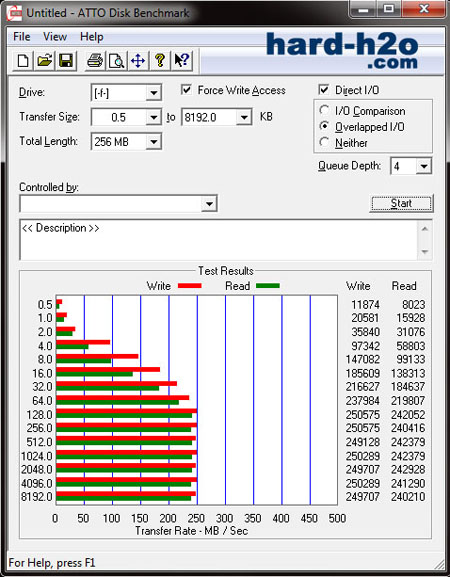The image size is (450, 577).
Task: Save results with the floppy disk icon
Action: click(66, 61)
